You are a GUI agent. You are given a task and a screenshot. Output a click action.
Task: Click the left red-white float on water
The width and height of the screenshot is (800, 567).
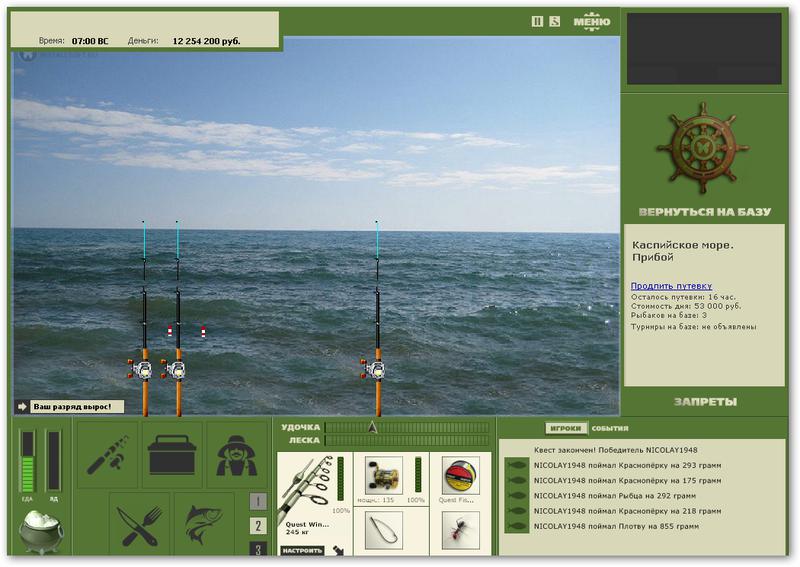[170, 331]
